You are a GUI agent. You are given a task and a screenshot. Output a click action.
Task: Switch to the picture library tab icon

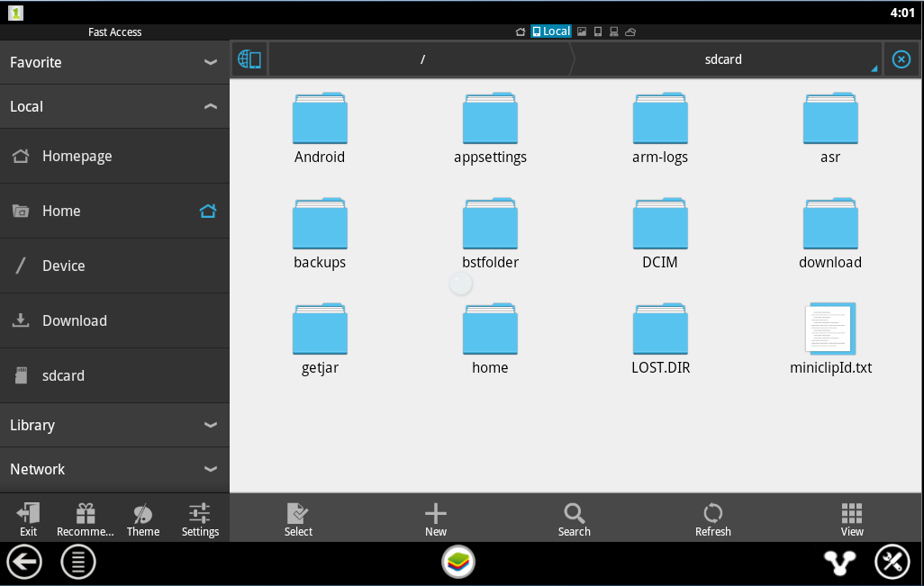[x=582, y=32]
